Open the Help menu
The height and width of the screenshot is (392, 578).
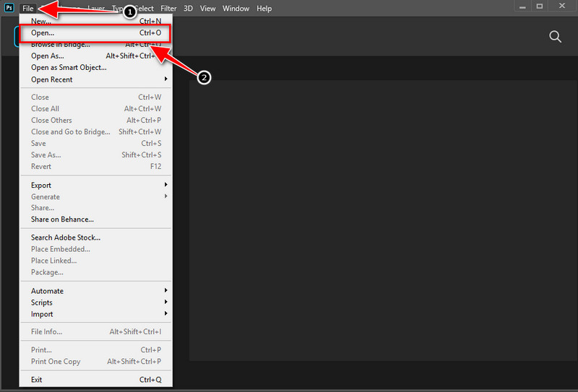[264, 9]
